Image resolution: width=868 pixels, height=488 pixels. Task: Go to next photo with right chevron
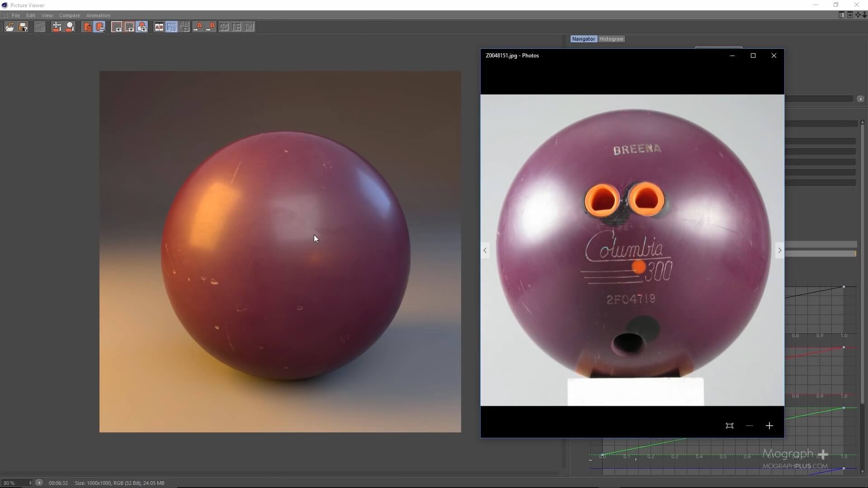point(779,250)
